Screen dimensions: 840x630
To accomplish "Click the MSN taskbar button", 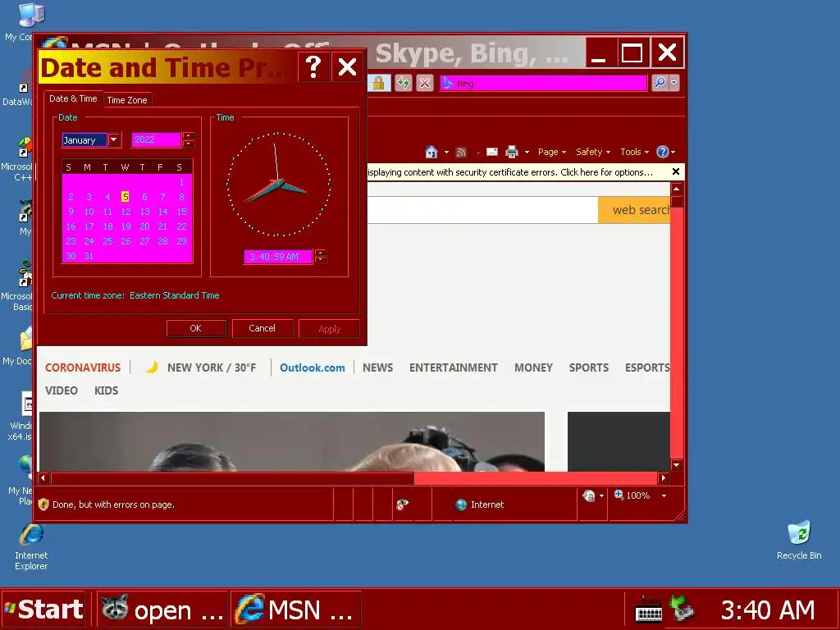I will tap(296, 609).
